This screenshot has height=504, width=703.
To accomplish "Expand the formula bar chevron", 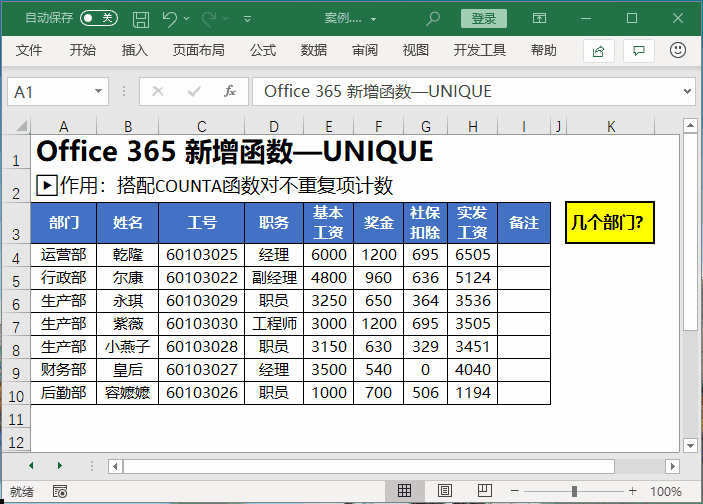I will tap(686, 91).
